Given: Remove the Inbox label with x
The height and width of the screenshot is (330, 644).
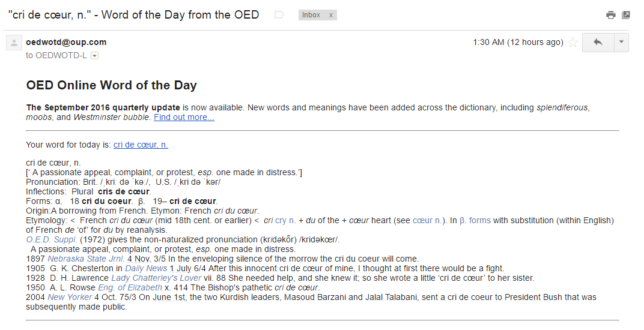Looking at the screenshot, I should coord(330,15).
